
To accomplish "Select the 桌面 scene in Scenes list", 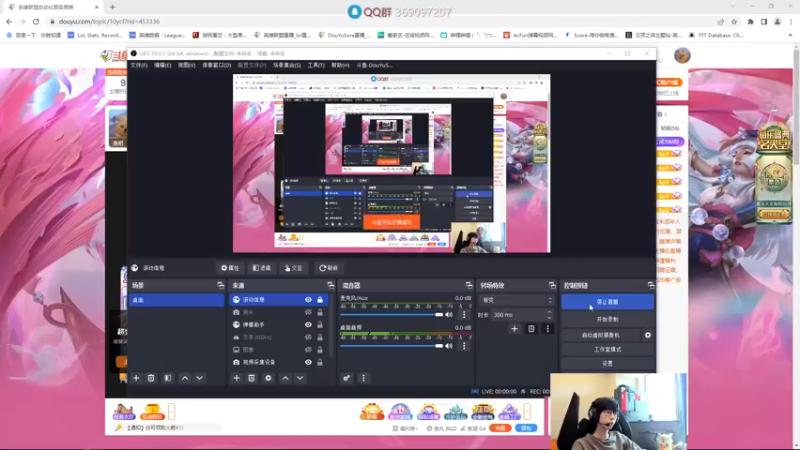I will 177,300.
